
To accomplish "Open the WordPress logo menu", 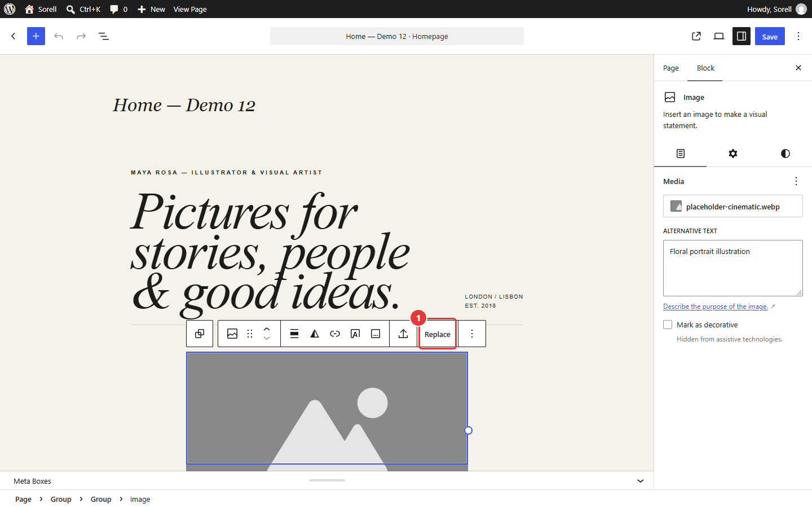I will tap(10, 9).
